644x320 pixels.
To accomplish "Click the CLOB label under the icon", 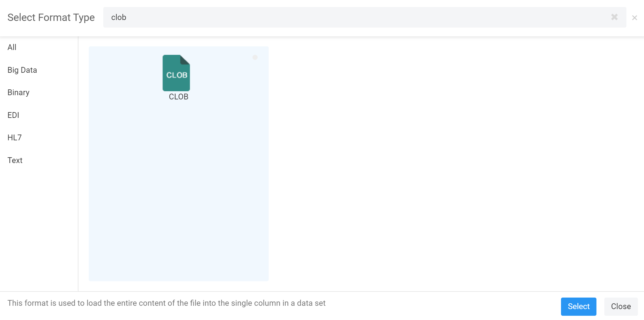I will 178,97.
